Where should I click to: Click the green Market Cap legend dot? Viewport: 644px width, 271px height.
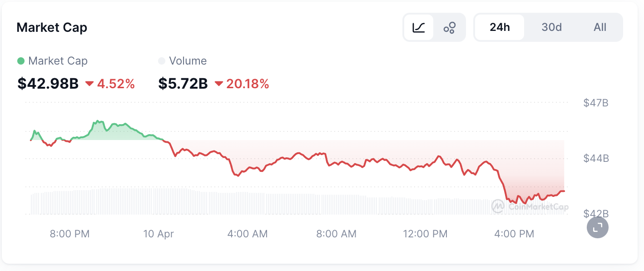click(x=20, y=61)
